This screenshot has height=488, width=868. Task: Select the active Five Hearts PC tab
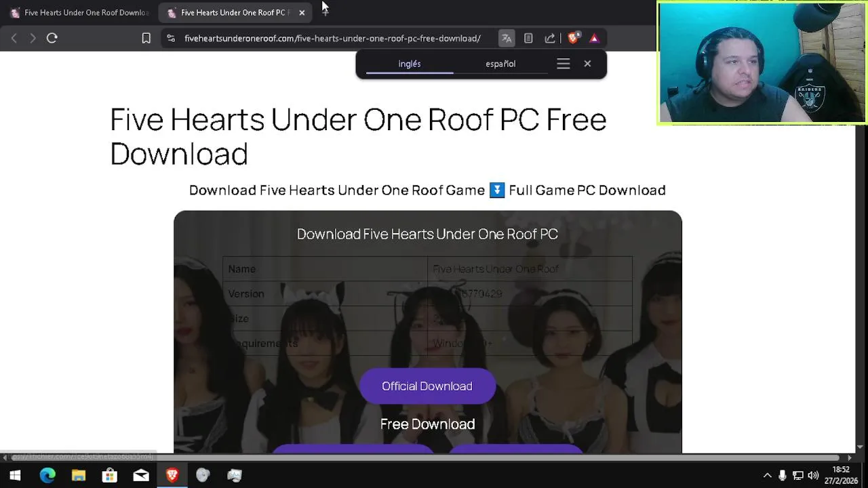(234, 12)
